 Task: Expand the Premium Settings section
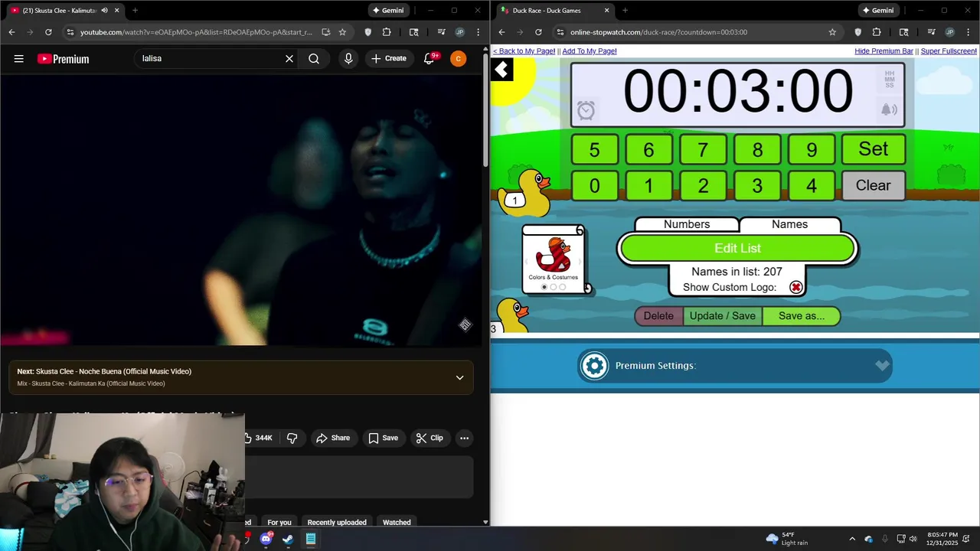[x=882, y=366]
